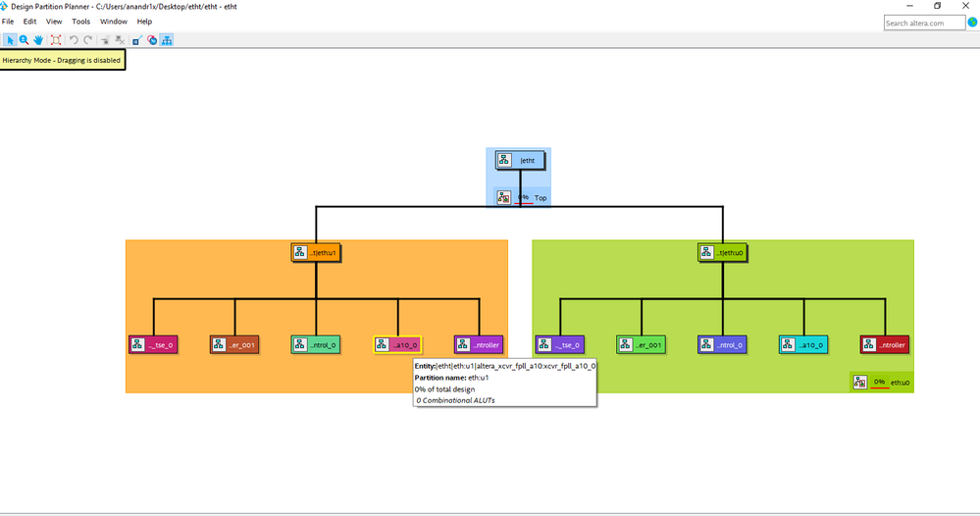Click the Search altera.com field

tap(924, 24)
